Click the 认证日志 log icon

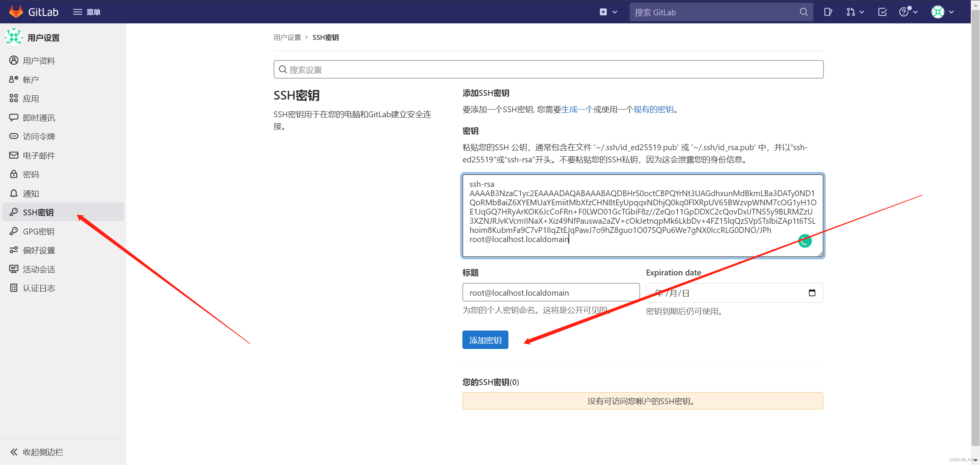[14, 288]
